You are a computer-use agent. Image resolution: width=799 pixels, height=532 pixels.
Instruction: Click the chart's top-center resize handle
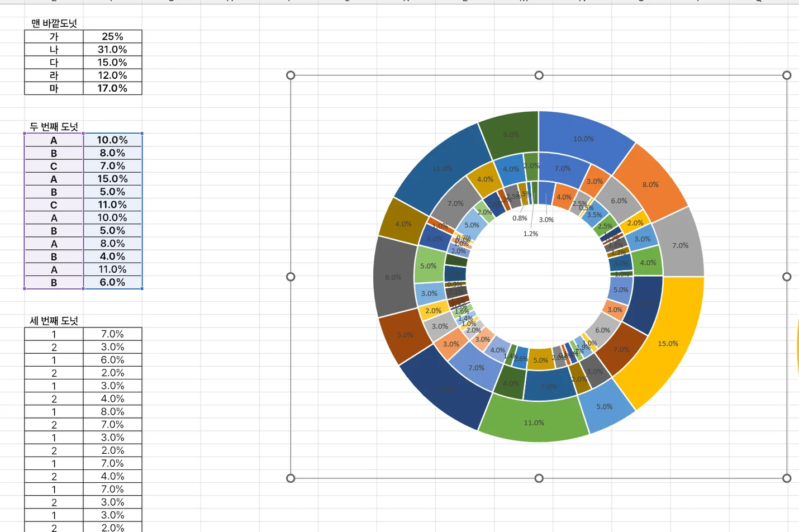coord(539,75)
